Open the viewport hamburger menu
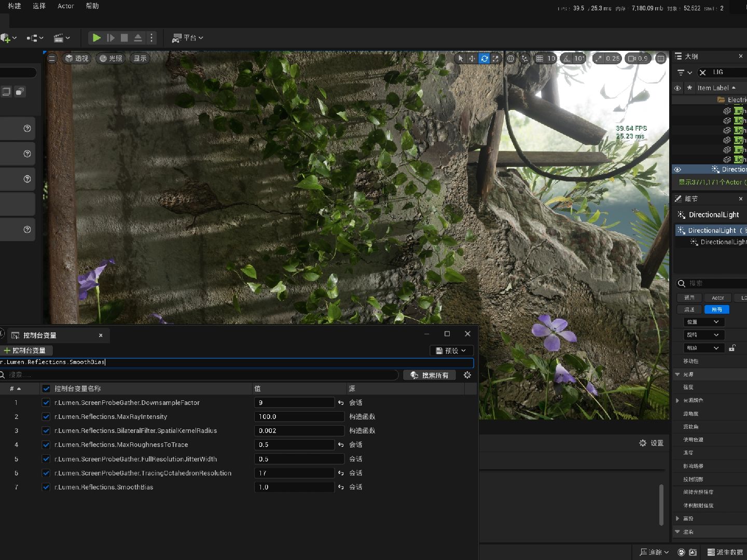 [x=51, y=59]
